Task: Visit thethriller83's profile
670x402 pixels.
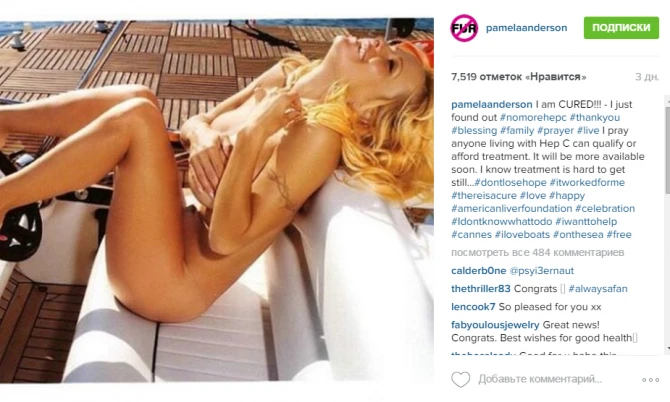Action: pyautogui.click(x=481, y=289)
